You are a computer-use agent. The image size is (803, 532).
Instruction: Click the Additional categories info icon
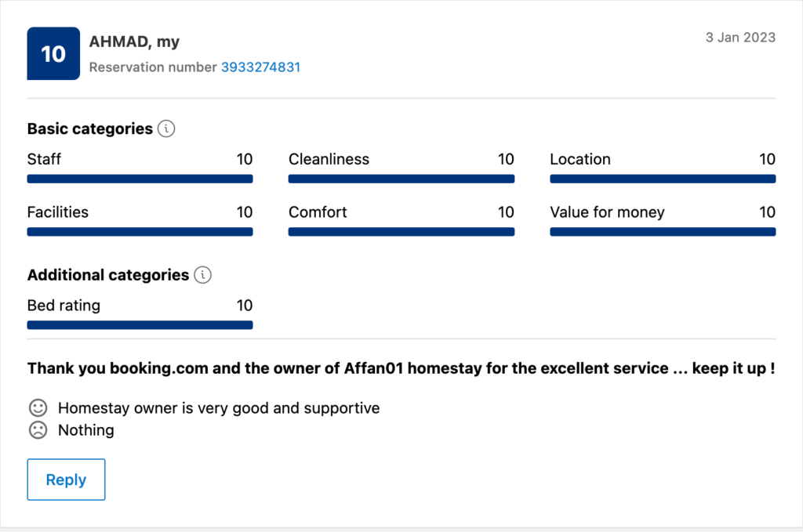pyautogui.click(x=203, y=275)
